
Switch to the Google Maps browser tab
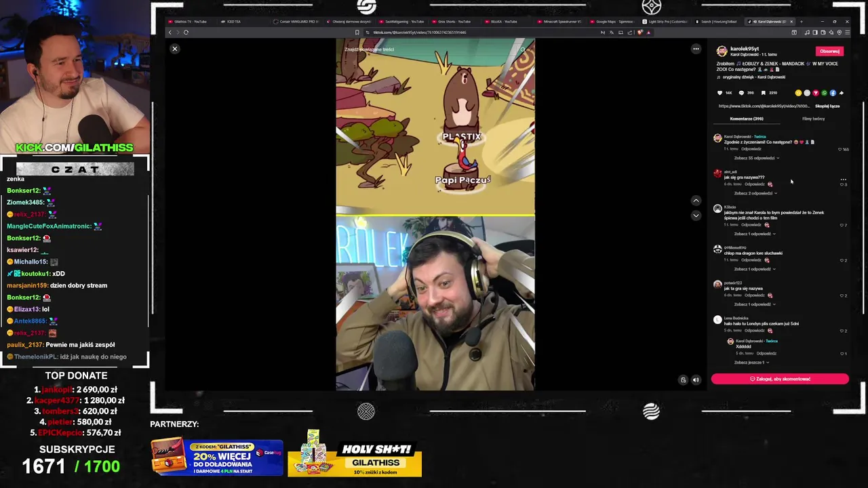(x=612, y=22)
